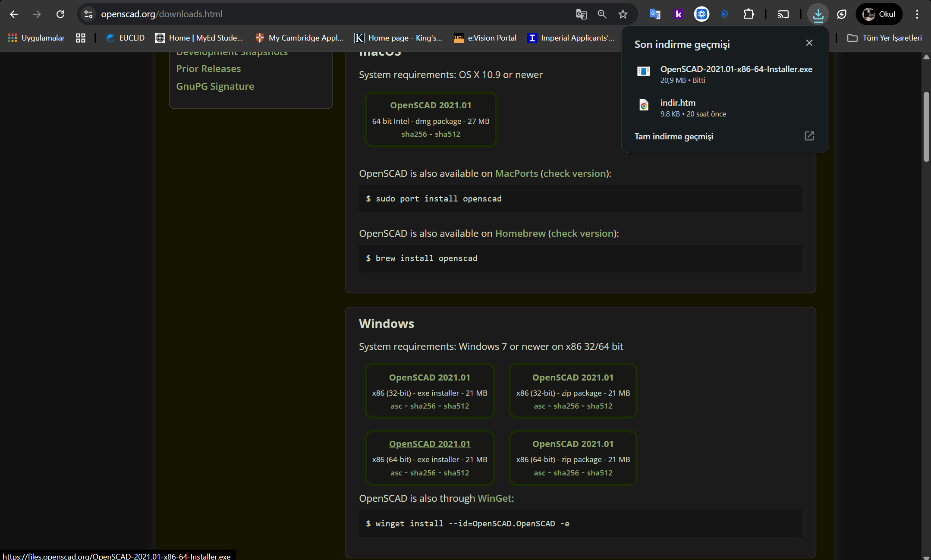Open the blue snowflake extension icon
Image resolution: width=931 pixels, height=560 pixels.
point(701,14)
